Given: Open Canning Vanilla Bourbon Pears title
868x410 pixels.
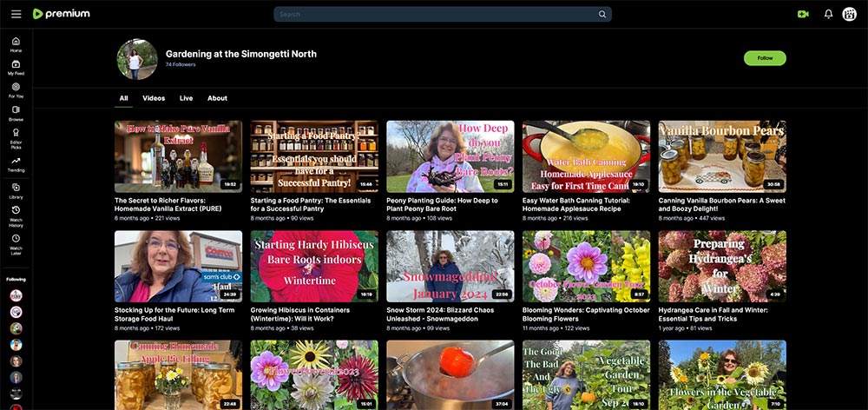Looking at the screenshot, I should pos(722,204).
